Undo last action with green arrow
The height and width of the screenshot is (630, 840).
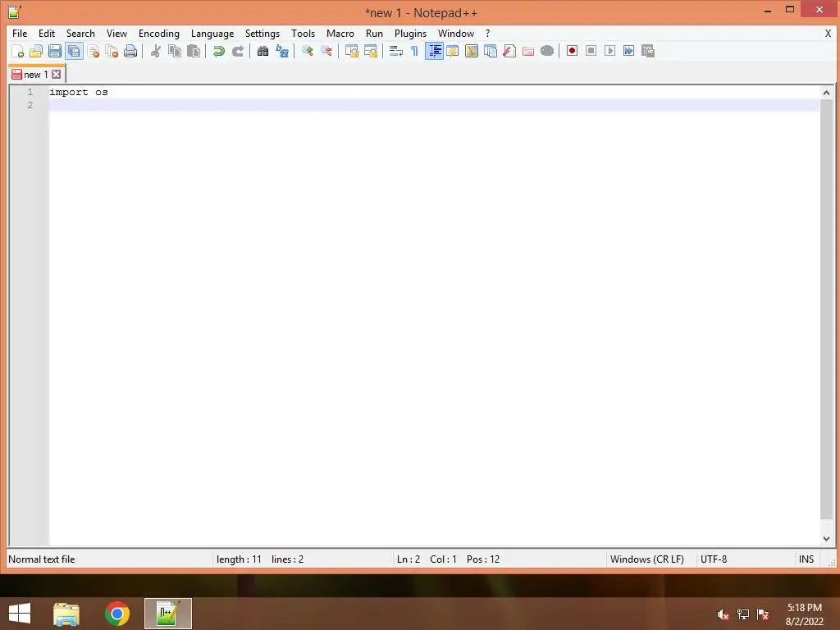point(218,51)
